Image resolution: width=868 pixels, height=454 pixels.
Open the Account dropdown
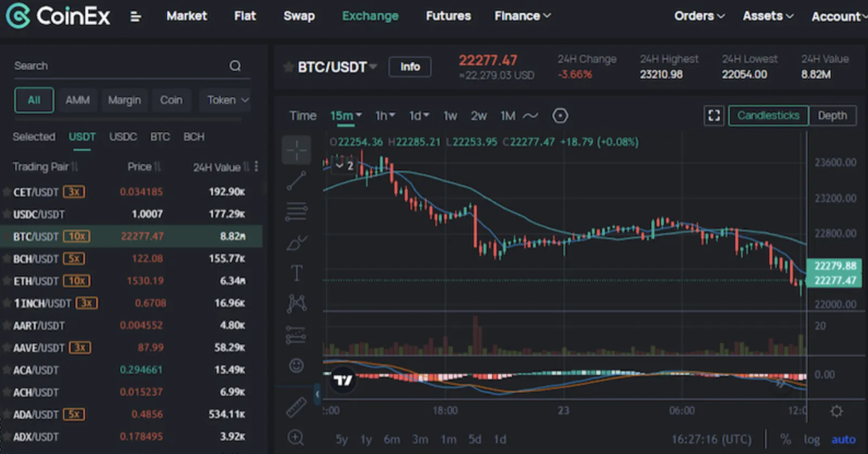tap(839, 17)
